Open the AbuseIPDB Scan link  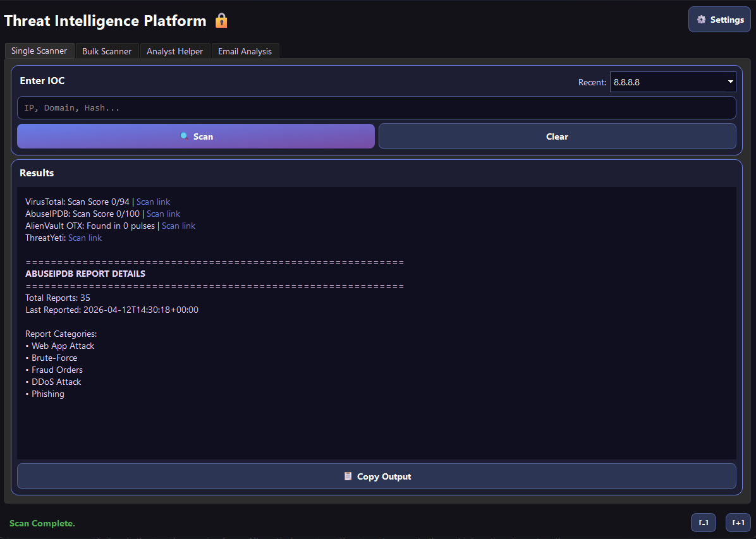point(163,214)
